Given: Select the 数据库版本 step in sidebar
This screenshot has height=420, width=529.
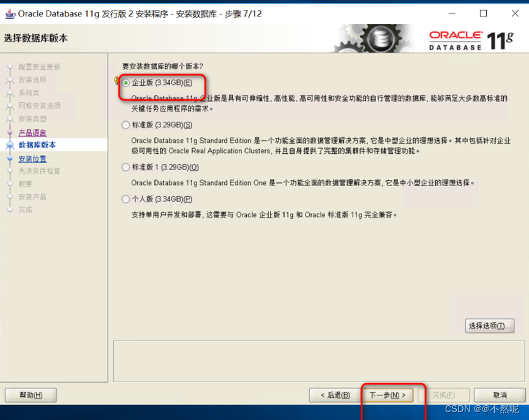Looking at the screenshot, I should [x=37, y=145].
